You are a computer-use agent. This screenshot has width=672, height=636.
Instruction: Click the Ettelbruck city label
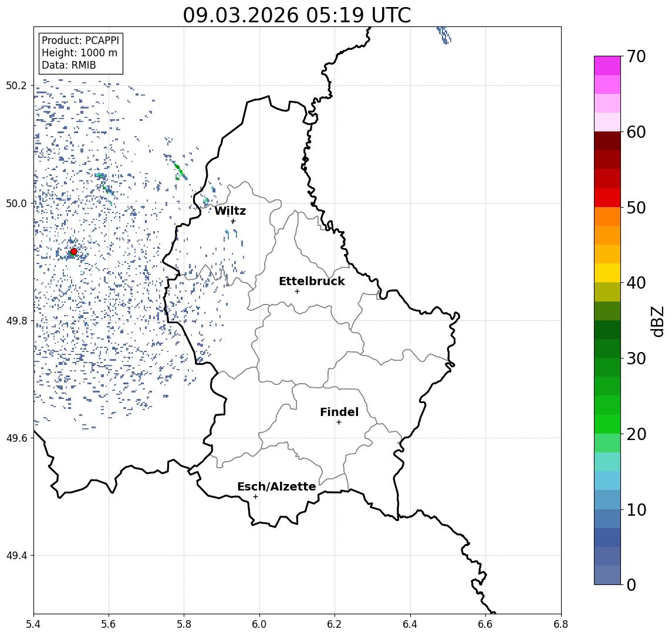tap(312, 281)
